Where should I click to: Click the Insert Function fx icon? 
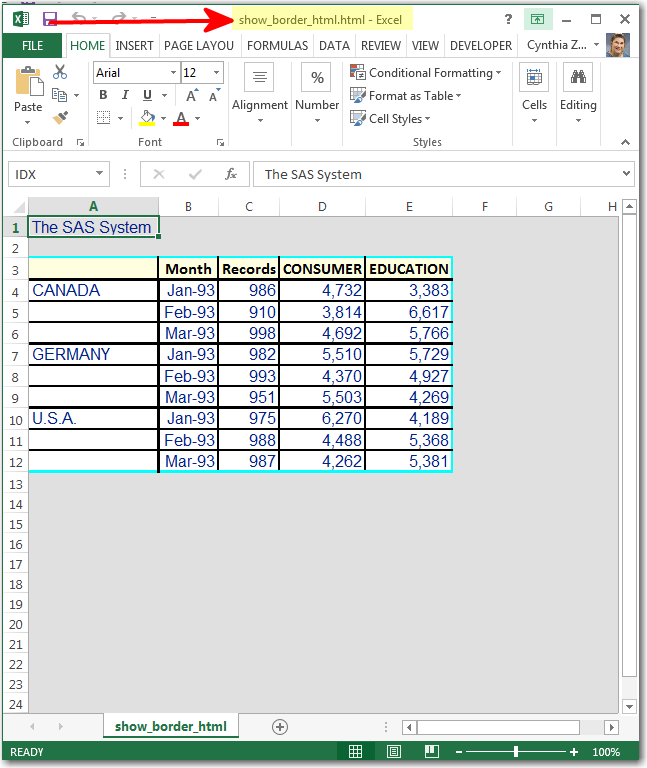(230, 174)
